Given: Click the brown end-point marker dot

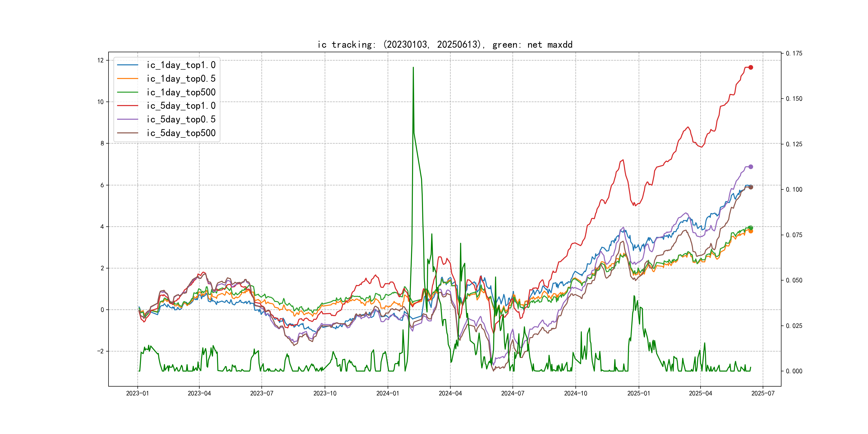Looking at the screenshot, I should pyautogui.click(x=751, y=187).
